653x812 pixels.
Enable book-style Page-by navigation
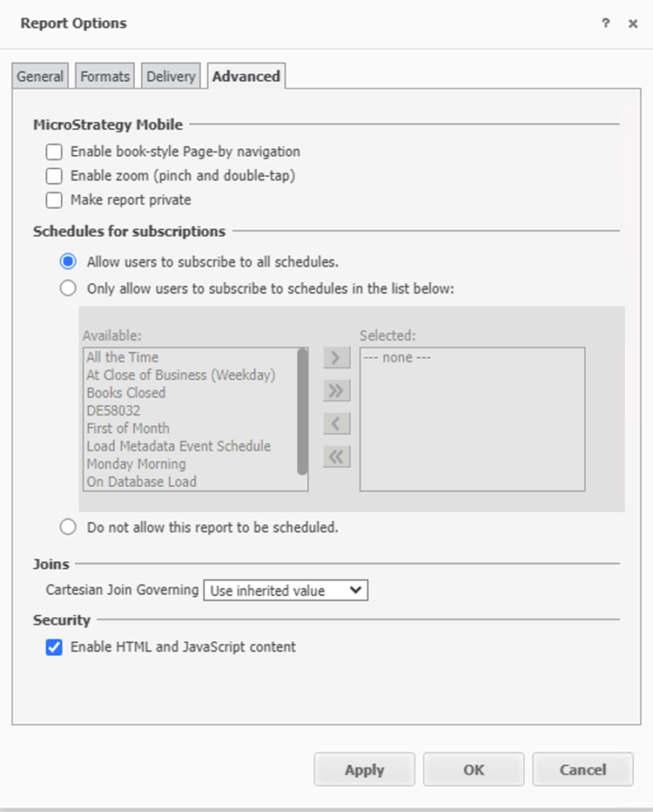tap(54, 152)
